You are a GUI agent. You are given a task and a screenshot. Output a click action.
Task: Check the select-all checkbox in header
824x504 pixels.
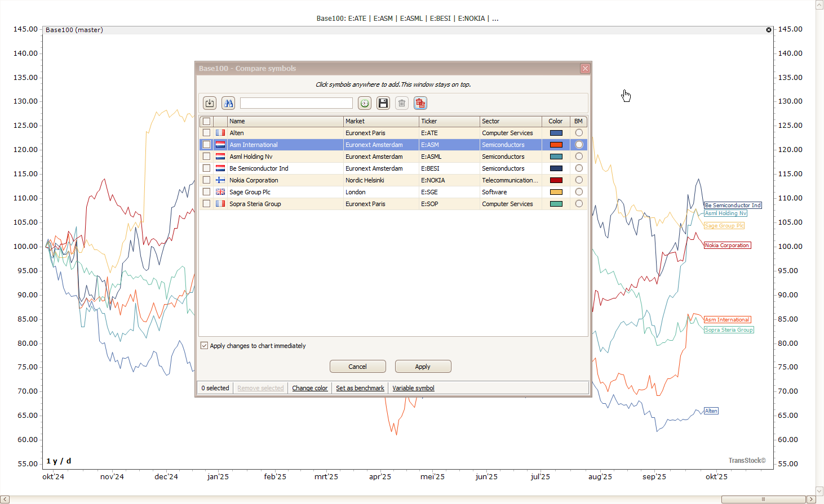(207, 121)
